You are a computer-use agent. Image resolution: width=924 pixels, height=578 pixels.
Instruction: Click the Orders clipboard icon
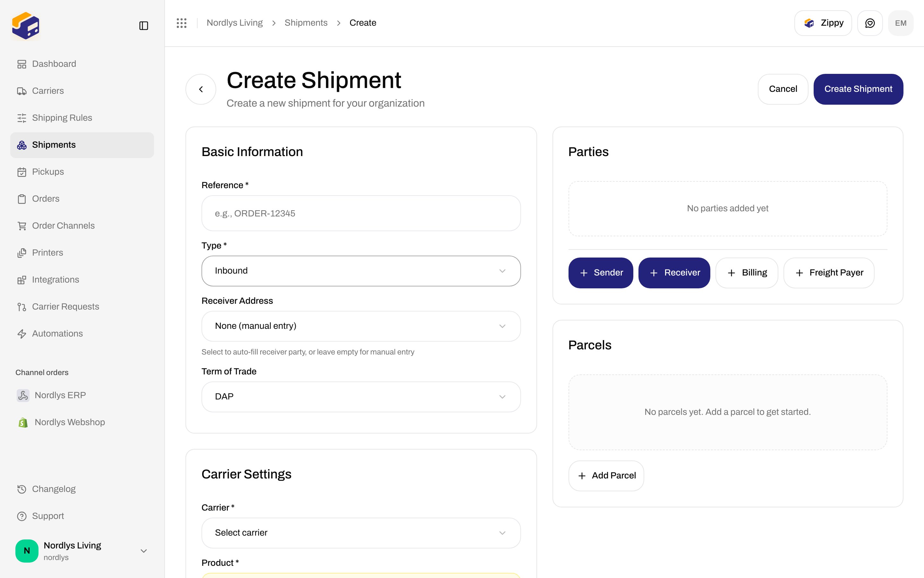tap(22, 199)
